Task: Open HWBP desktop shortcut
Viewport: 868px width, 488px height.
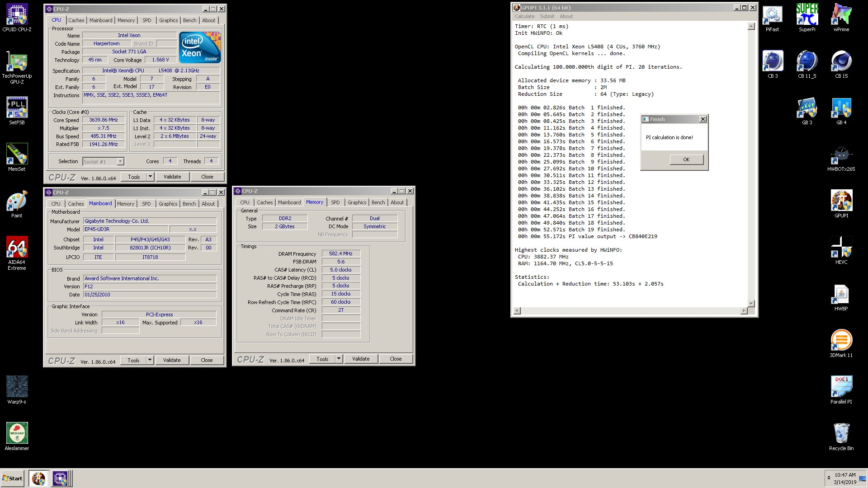Action: pyautogui.click(x=841, y=297)
